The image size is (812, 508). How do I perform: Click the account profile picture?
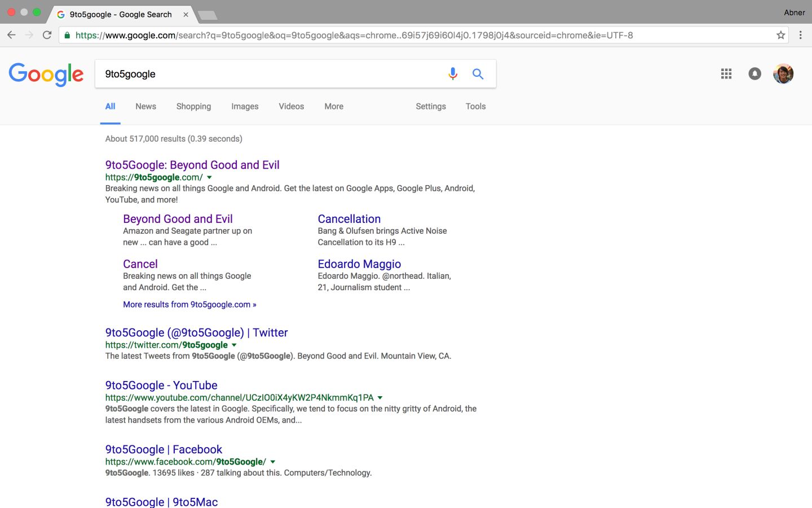(x=783, y=74)
